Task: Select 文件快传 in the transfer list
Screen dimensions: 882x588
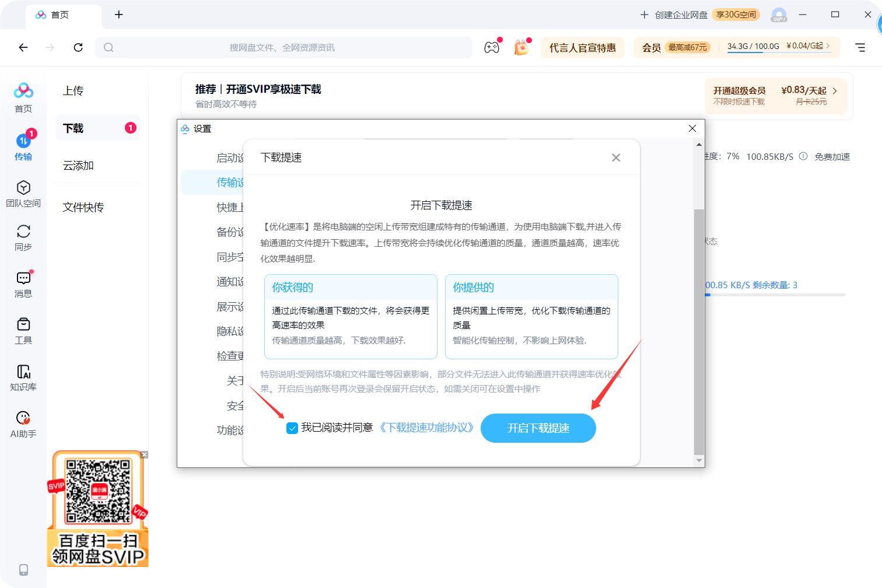Action: tap(83, 207)
